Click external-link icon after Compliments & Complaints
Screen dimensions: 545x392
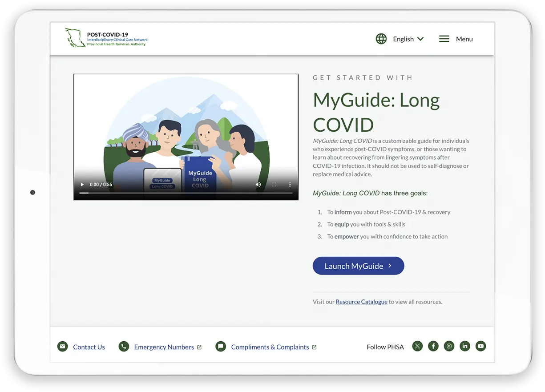(x=314, y=348)
